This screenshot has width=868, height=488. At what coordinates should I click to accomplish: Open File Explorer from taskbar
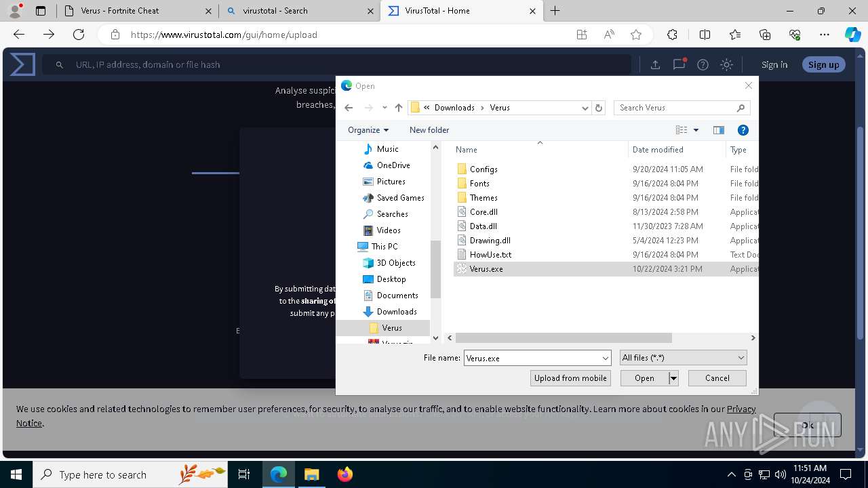[312, 474]
